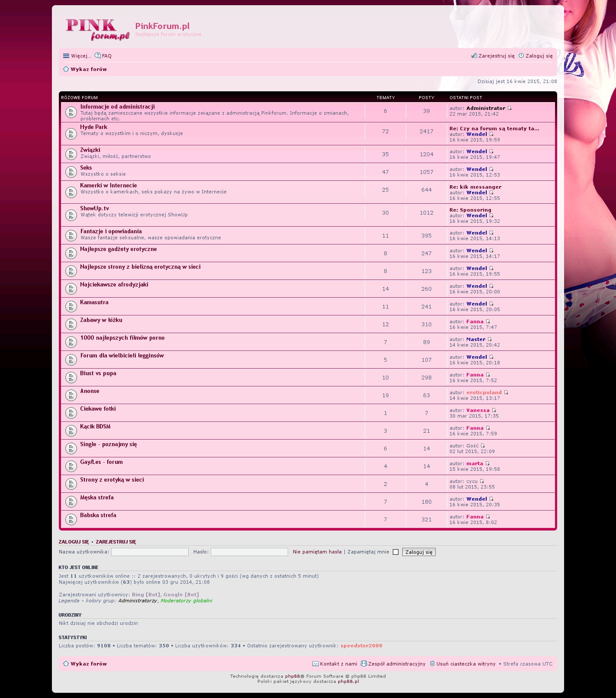Open last post Re: Sponsoring

pyautogui.click(x=470, y=210)
